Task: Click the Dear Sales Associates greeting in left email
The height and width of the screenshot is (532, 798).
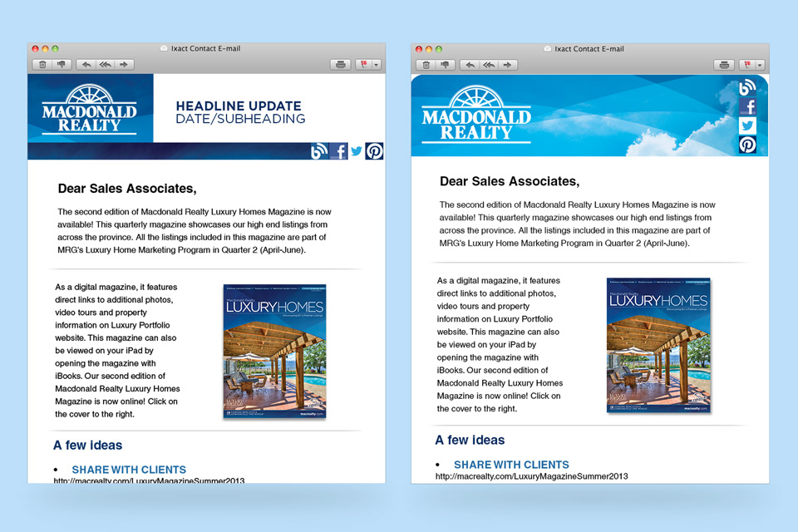Action: tap(127, 189)
